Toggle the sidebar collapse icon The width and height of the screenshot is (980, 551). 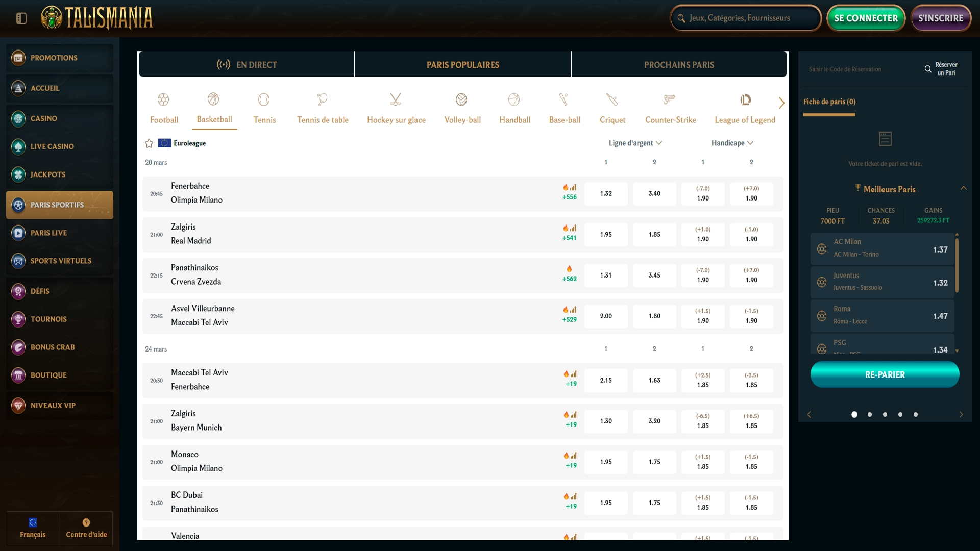click(x=21, y=18)
